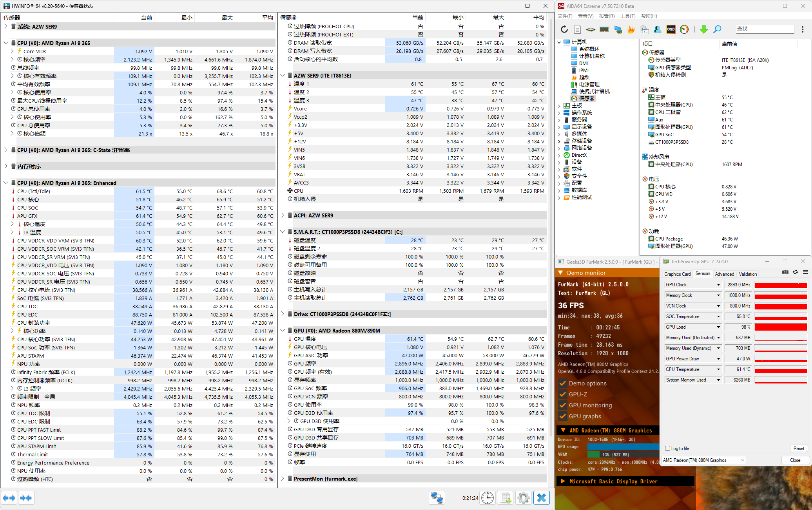
Task: Open the AIDA64 report document icon
Action: 577,29
